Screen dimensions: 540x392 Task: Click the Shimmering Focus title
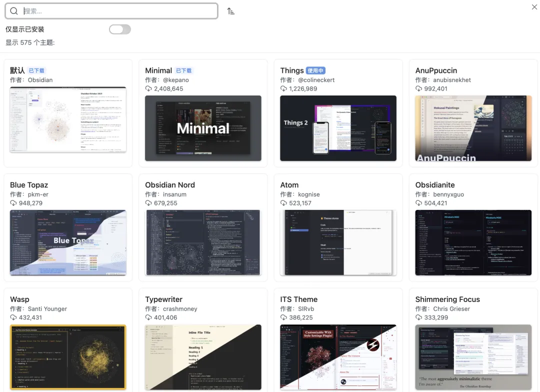point(447,299)
